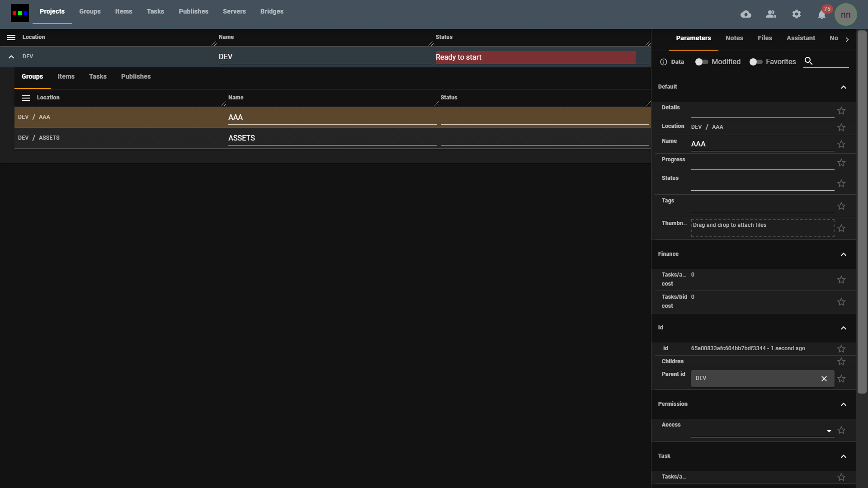This screenshot has height=488, width=868.
Task: Open notifications bell with 75 badge
Action: [x=822, y=15]
